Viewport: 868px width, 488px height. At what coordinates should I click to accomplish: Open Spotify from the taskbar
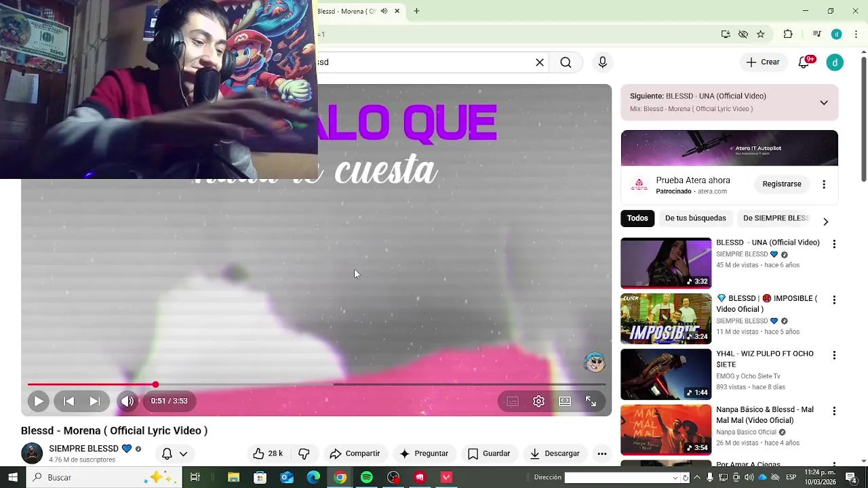click(367, 477)
